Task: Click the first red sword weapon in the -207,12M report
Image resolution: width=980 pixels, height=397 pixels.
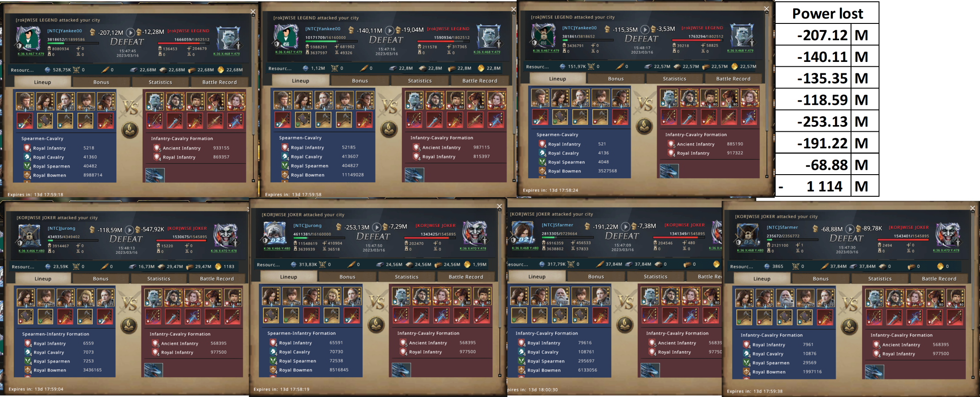Action: tap(25, 121)
